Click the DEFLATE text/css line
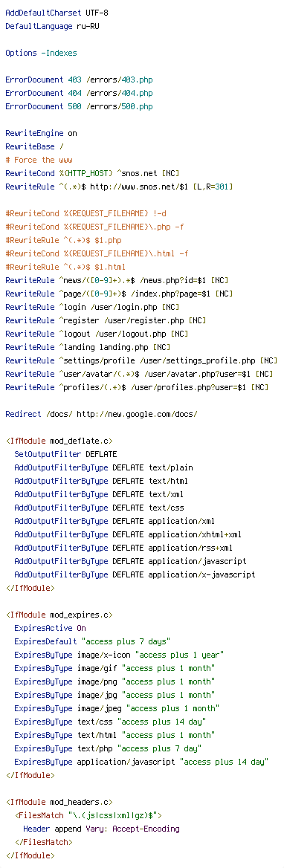284x868 pixels. 99,508
